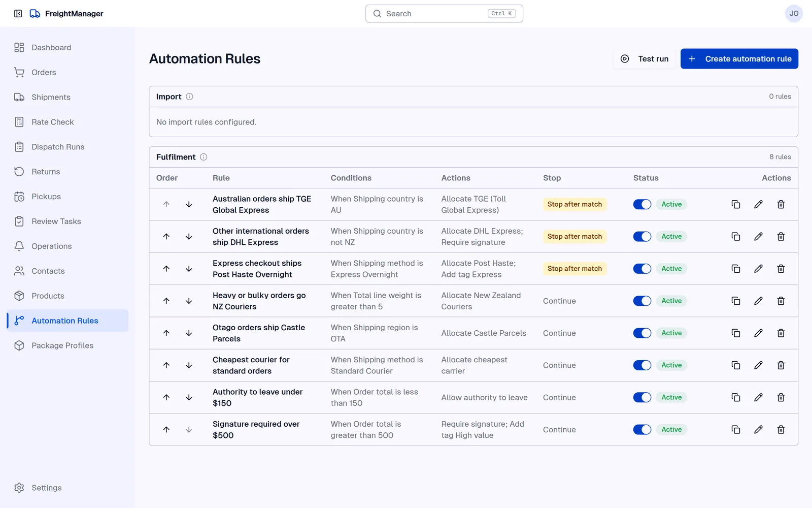
Task: Turn off Signature required over $500 toggle
Action: [642, 430]
